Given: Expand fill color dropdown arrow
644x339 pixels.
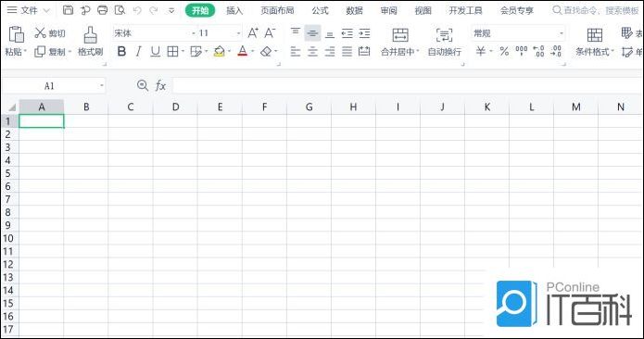Looking at the screenshot, I should point(229,52).
